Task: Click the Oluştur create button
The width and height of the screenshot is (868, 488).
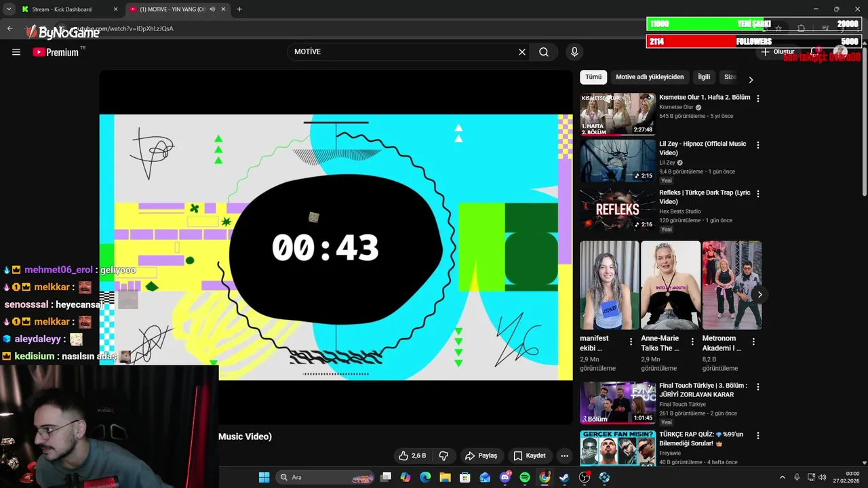Action: 777,52
